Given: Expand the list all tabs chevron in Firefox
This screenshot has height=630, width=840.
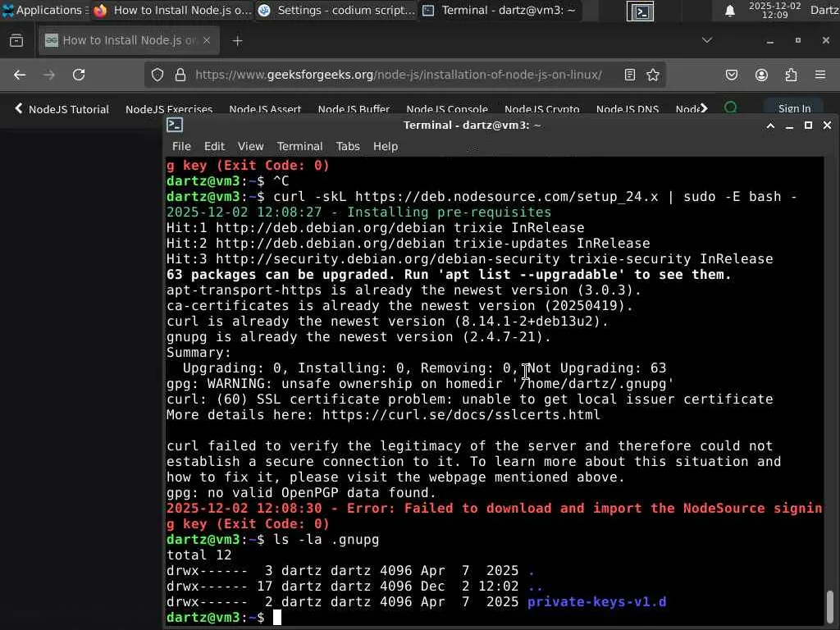Looking at the screenshot, I should 707,40.
